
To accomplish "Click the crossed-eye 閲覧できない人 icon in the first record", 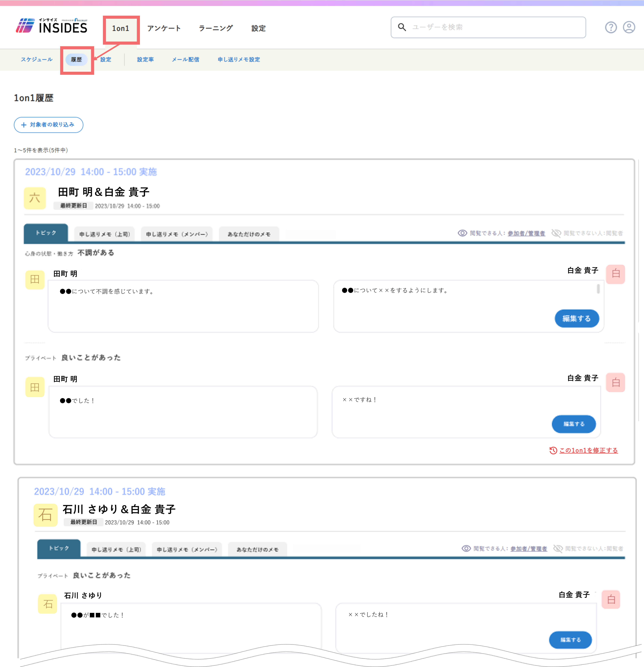I will [x=556, y=233].
